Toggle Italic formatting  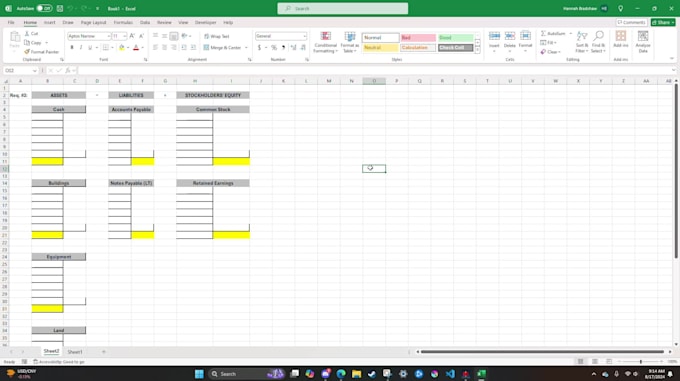pos(81,47)
